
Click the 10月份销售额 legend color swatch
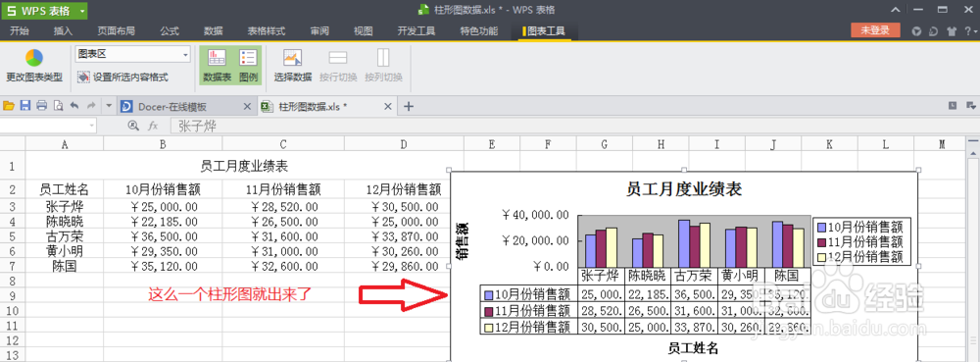point(822,228)
